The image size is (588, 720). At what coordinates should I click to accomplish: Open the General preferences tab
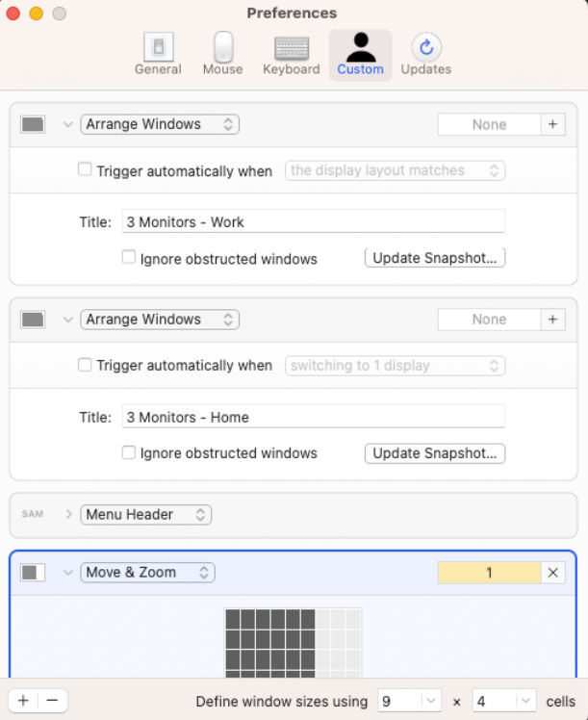(x=158, y=55)
